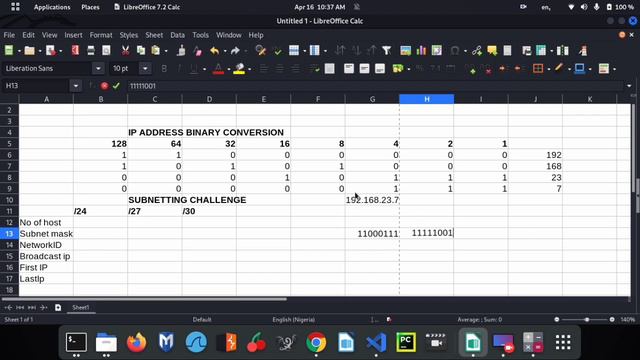This screenshot has height=360, width=640.
Task: Click the Subnet mask cell
Action: tap(46, 233)
